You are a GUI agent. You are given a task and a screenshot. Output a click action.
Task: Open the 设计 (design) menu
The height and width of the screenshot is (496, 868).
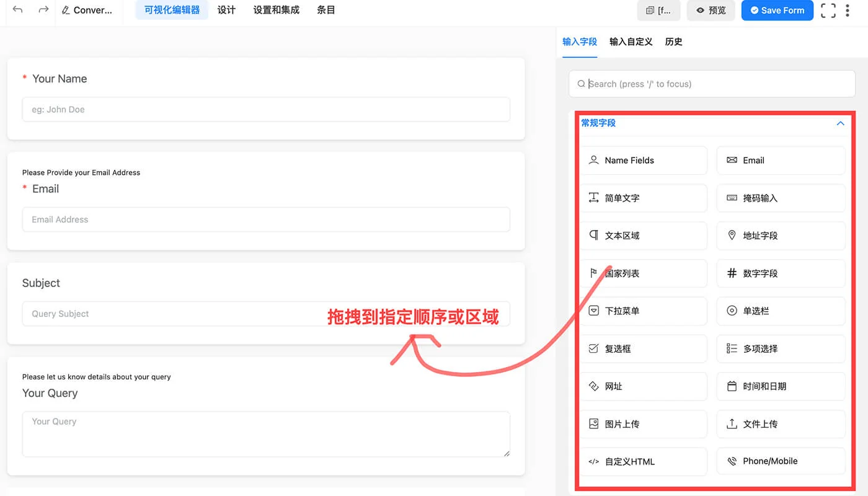(x=226, y=10)
